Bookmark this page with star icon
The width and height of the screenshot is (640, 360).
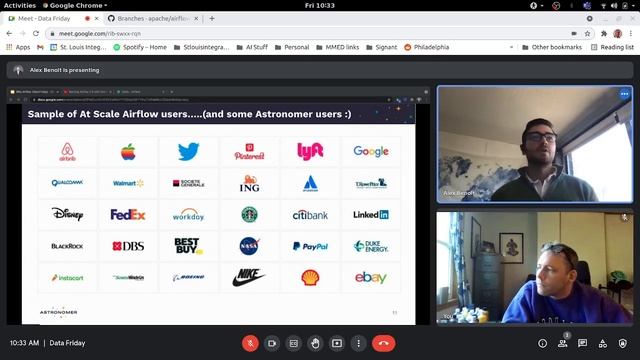[x=587, y=33]
